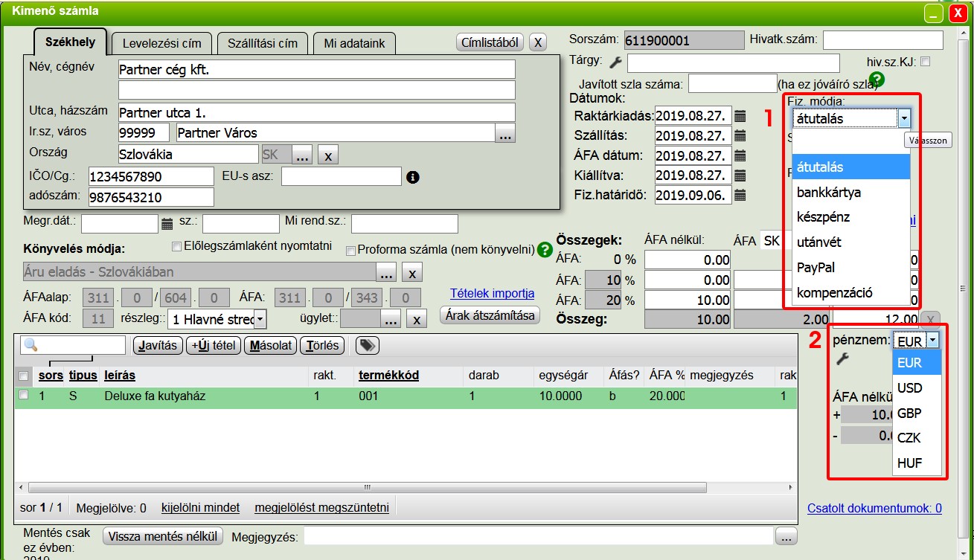Choose PayPal from payment method list
This screenshot has width=974, height=560.
pyautogui.click(x=851, y=267)
